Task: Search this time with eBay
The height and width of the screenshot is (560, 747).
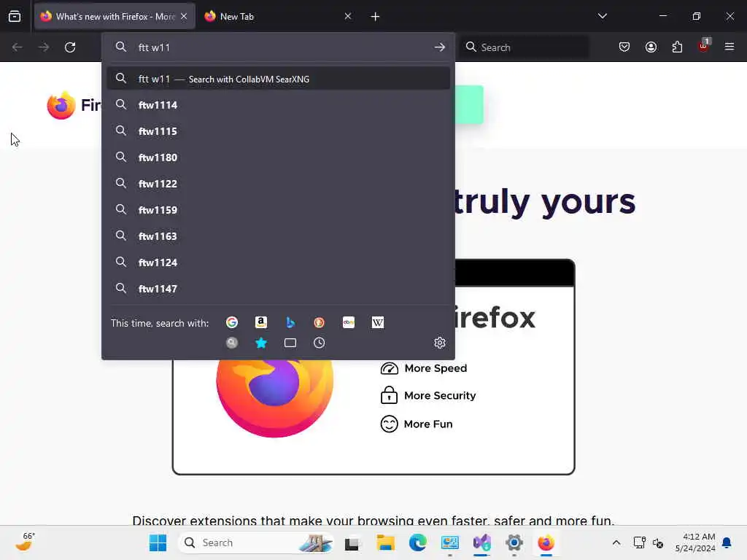Action: coord(349,322)
